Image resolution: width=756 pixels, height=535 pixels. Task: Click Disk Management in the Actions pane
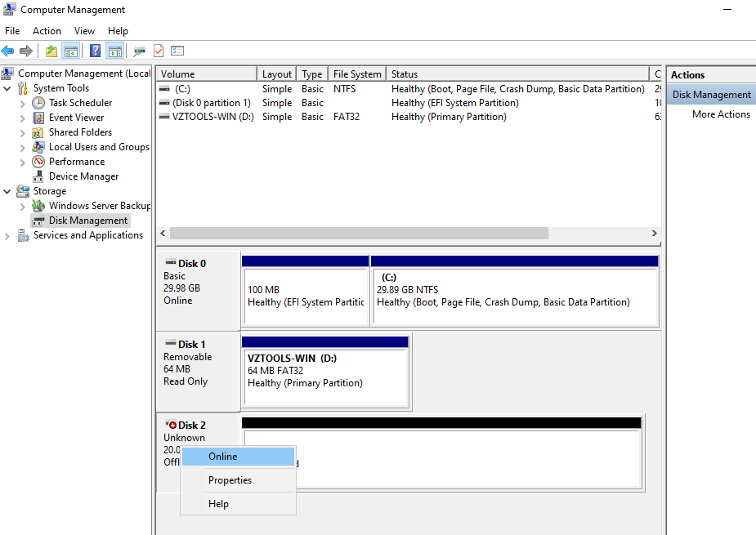(712, 95)
